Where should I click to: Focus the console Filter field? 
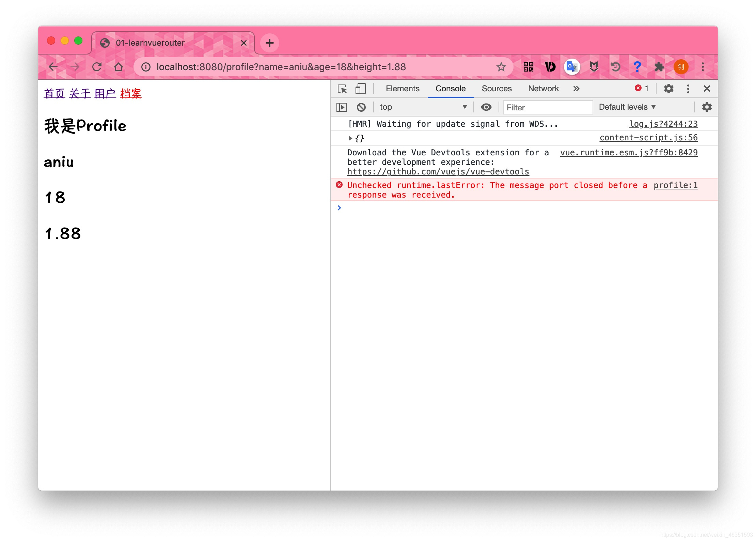(548, 107)
